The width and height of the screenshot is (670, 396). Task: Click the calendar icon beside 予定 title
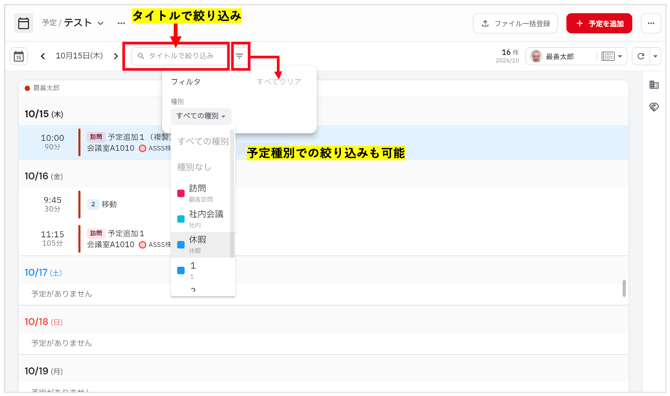pos(24,23)
